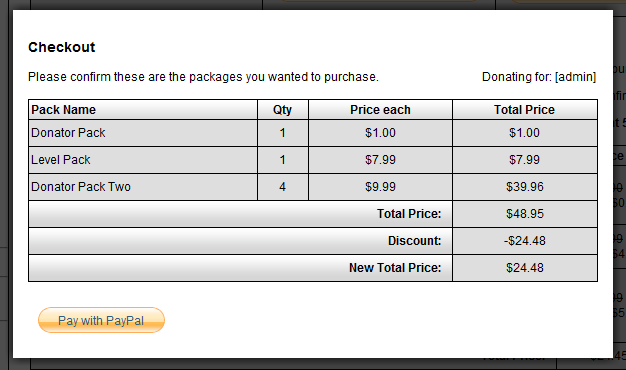Click the -$24.48 discount value
Viewport: 626px width, 370px height.
525,241
